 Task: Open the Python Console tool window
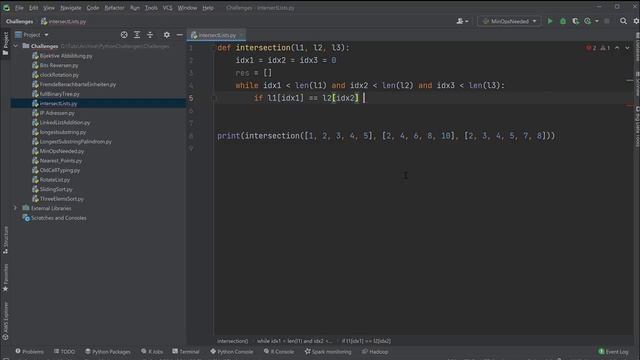click(231, 351)
